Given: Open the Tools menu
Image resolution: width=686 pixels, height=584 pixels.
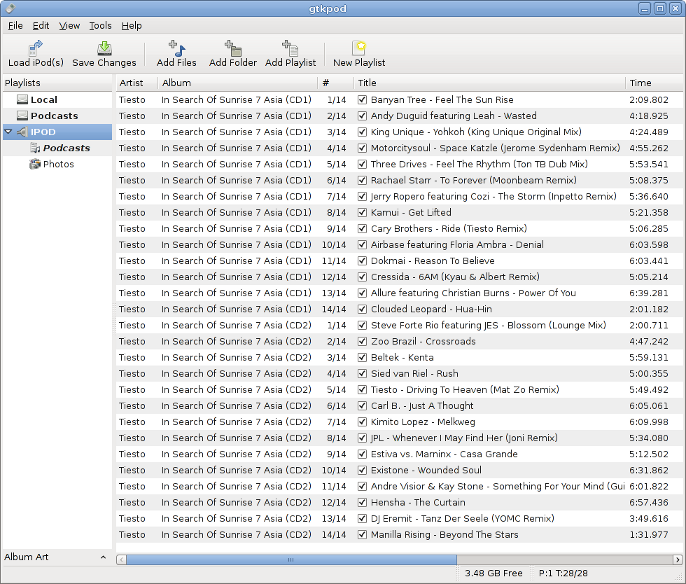Looking at the screenshot, I should pyautogui.click(x=100, y=25).
